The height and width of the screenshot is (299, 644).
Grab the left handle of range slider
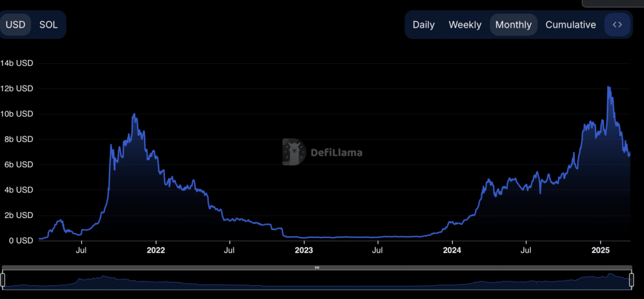click(x=3, y=280)
